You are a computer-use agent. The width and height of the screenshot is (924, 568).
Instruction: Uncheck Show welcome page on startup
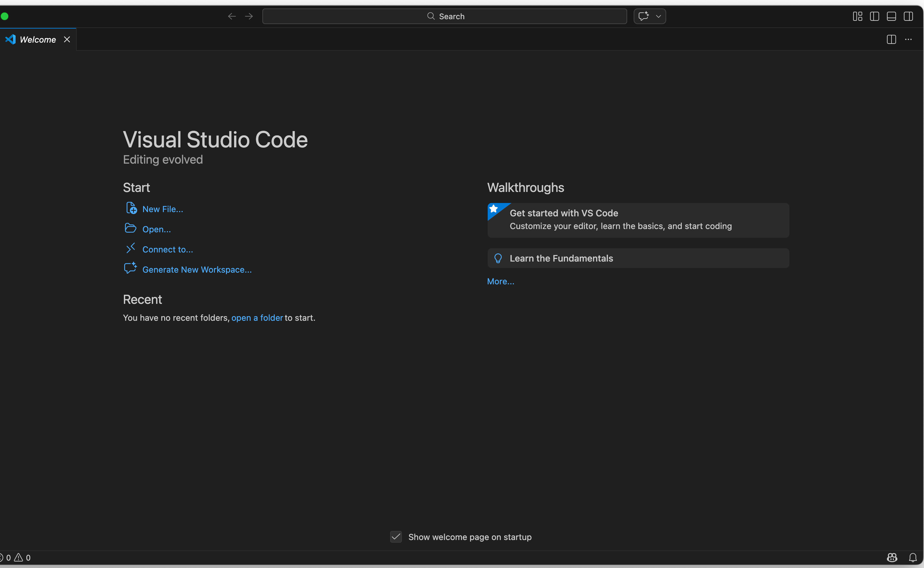coord(396,536)
